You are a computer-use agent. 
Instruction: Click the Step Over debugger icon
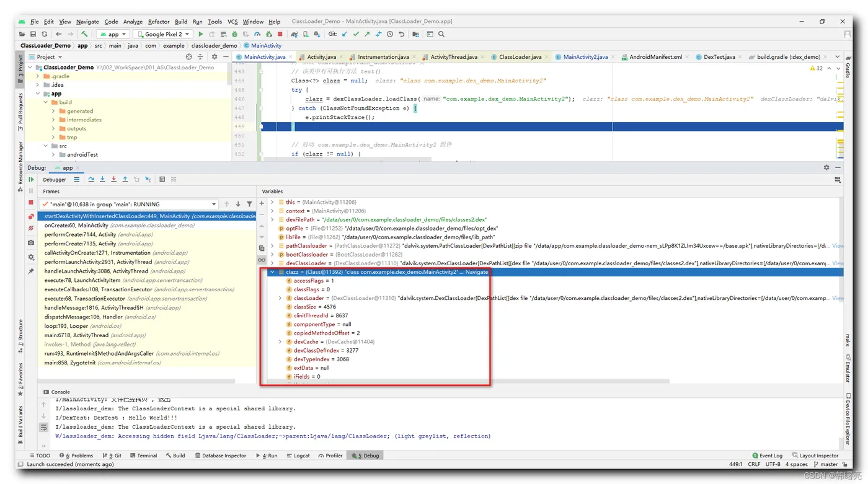tap(91, 179)
